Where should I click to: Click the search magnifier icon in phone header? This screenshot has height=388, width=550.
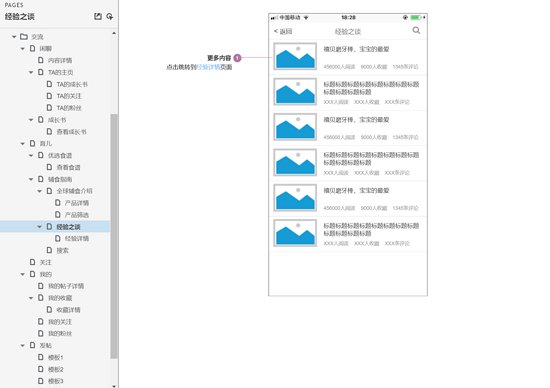[416, 31]
